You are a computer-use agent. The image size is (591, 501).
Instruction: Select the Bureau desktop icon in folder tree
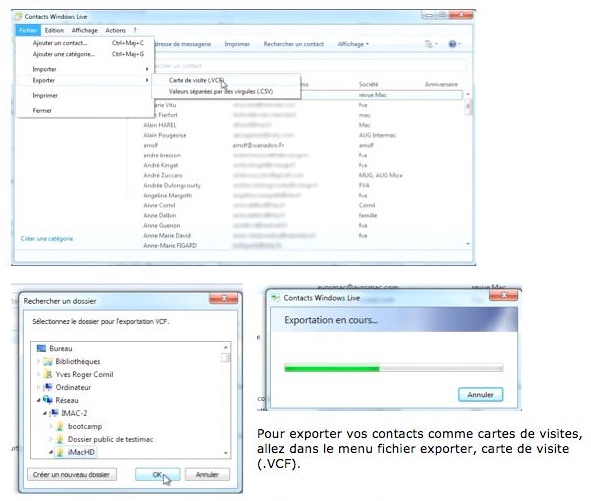[41, 348]
